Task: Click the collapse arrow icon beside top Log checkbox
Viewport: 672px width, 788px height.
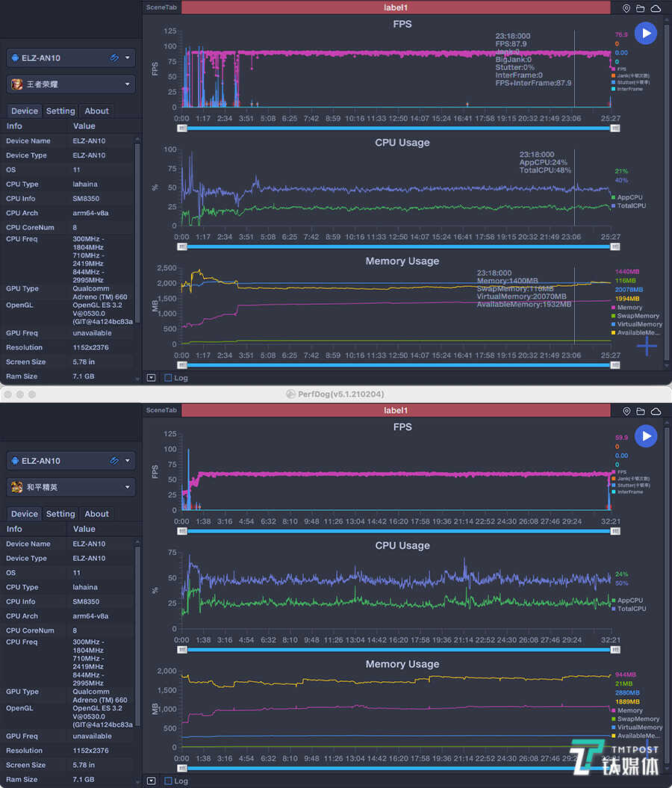Action: click(x=151, y=378)
